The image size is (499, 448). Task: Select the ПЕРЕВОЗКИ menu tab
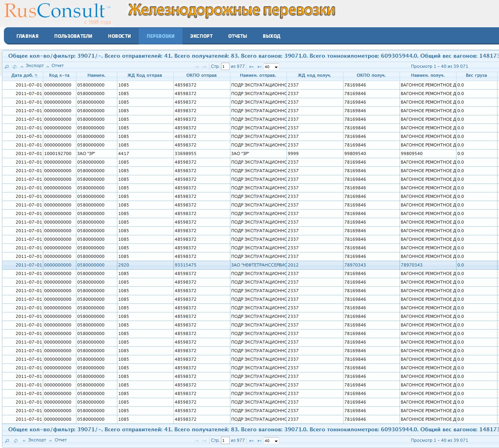[x=161, y=36]
